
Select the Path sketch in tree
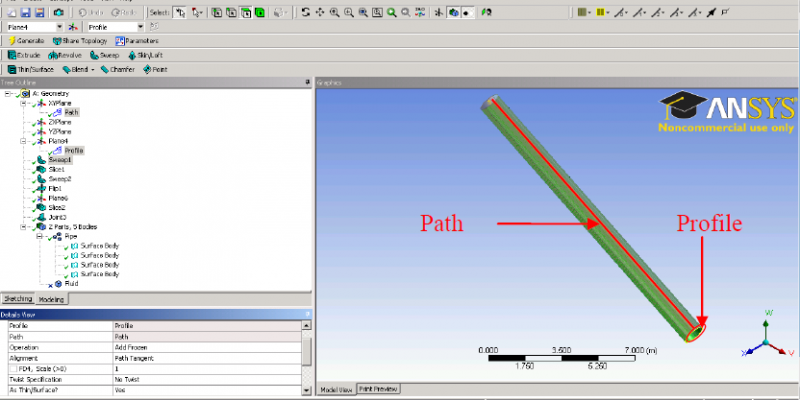click(x=71, y=112)
